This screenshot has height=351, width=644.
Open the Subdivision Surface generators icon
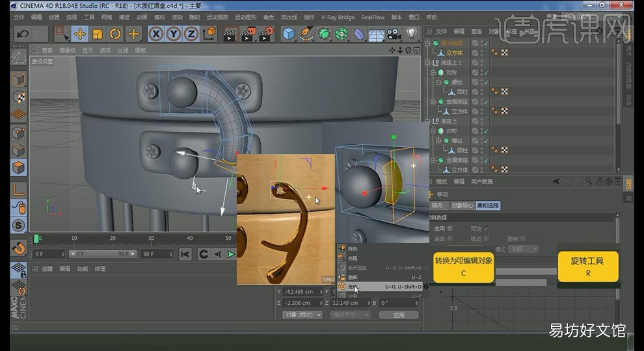point(324,34)
